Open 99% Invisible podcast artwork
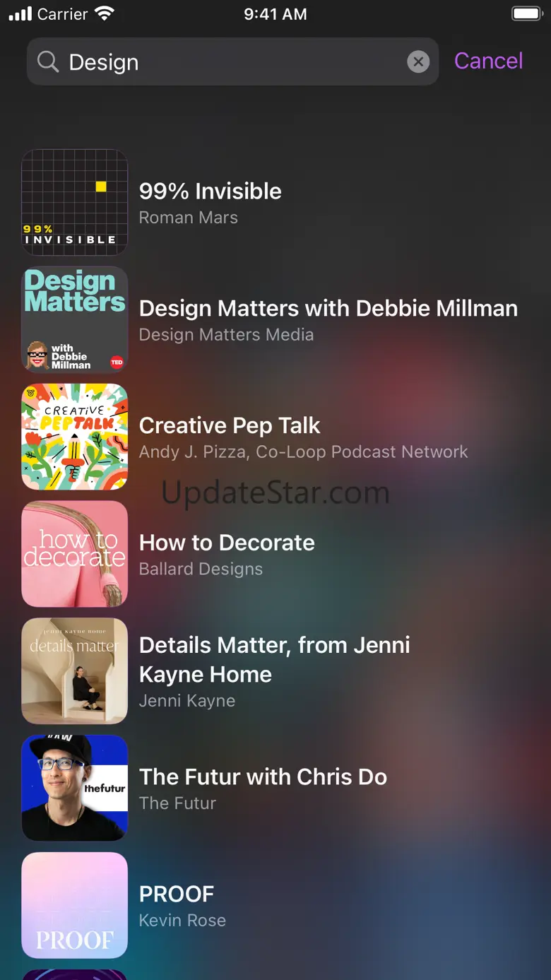The image size is (551, 980). pos(75,202)
